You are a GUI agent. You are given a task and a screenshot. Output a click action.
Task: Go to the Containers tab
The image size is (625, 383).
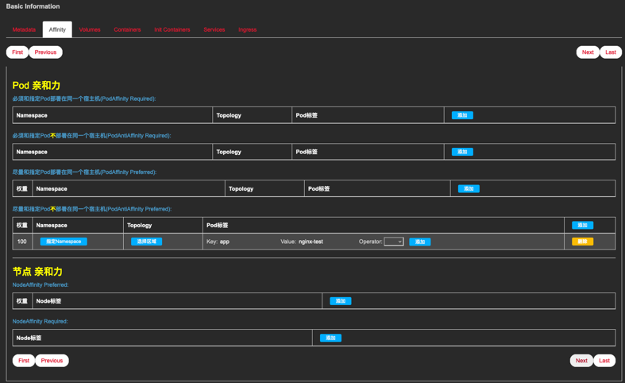pos(127,30)
